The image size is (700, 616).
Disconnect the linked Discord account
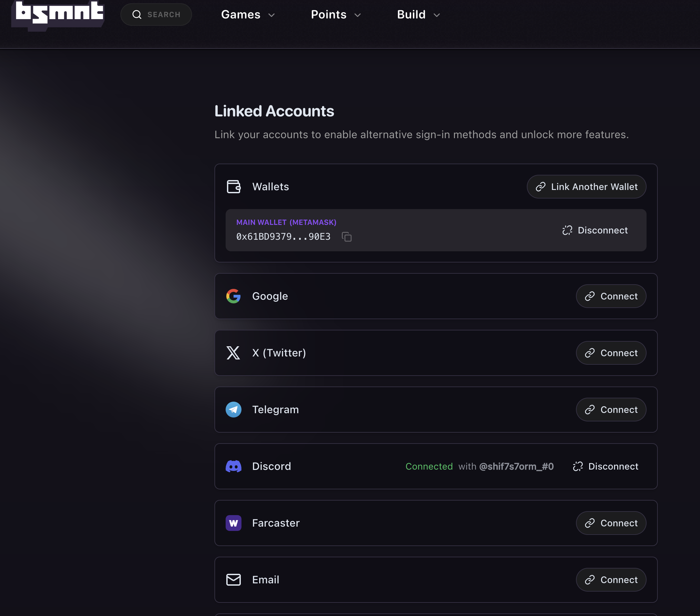click(x=605, y=466)
